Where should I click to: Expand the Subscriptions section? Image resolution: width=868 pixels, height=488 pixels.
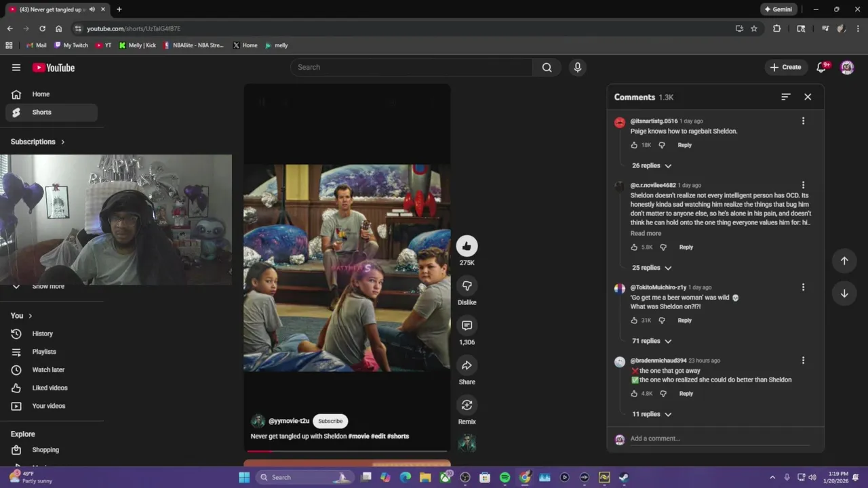[38, 142]
